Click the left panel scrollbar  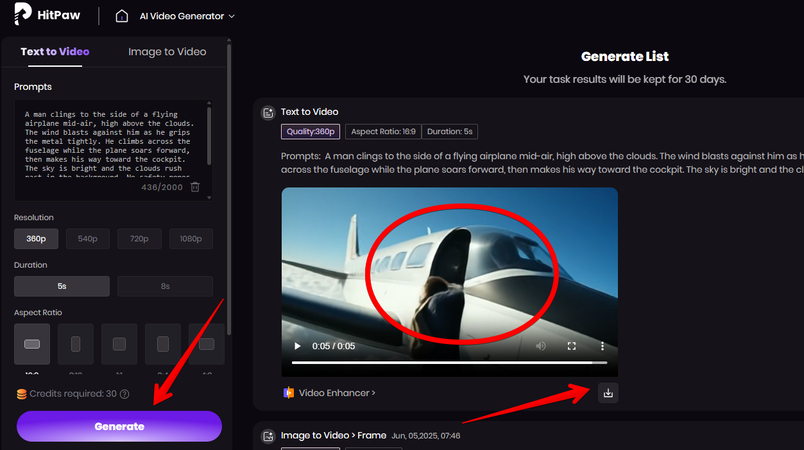[229, 190]
